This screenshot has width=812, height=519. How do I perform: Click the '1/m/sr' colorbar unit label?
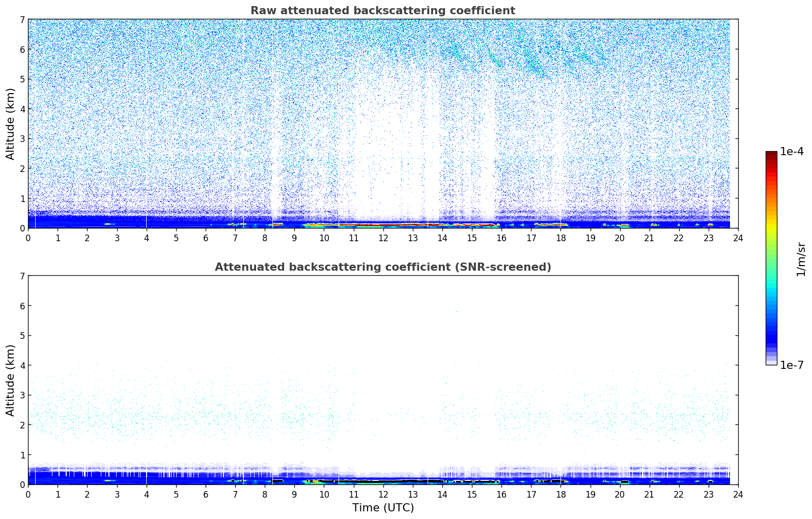click(x=801, y=259)
